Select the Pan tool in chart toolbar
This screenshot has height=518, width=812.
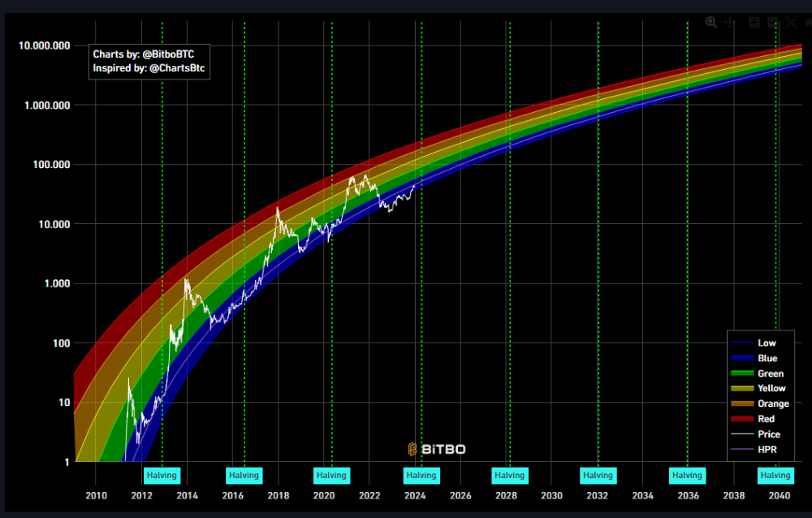pyautogui.click(x=730, y=23)
